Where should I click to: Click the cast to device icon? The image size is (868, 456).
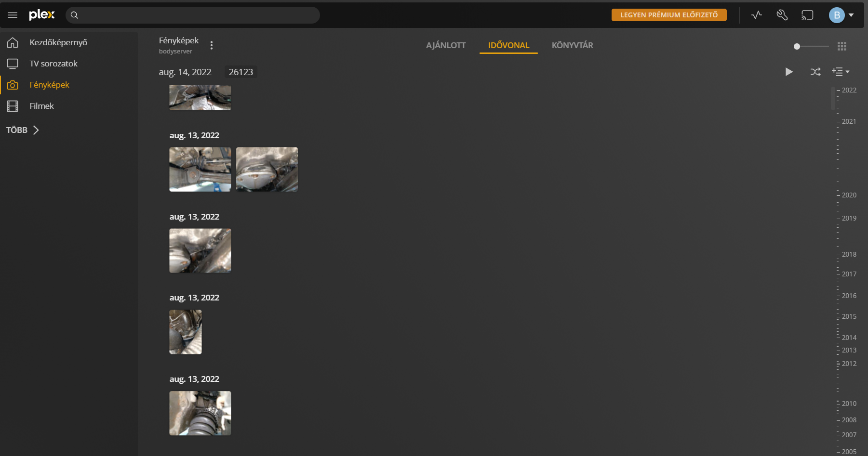807,15
